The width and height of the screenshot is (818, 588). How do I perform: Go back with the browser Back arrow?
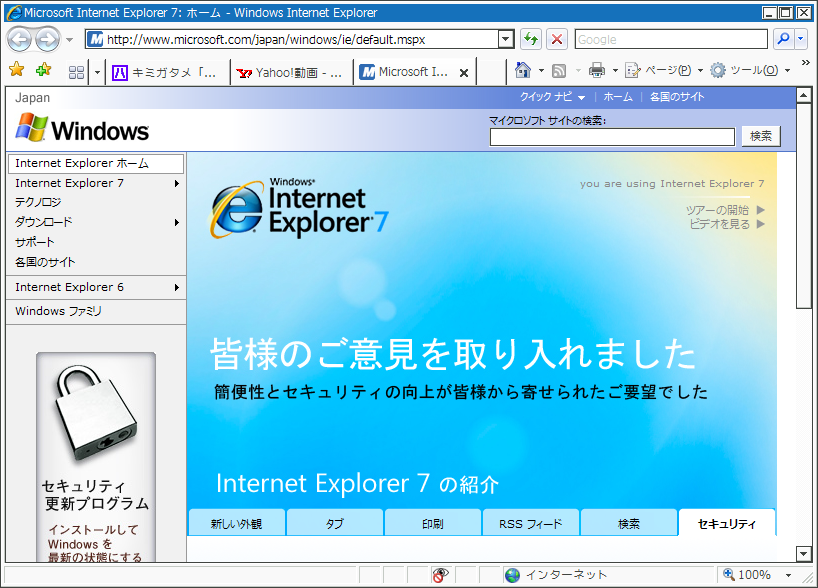pyautogui.click(x=20, y=39)
